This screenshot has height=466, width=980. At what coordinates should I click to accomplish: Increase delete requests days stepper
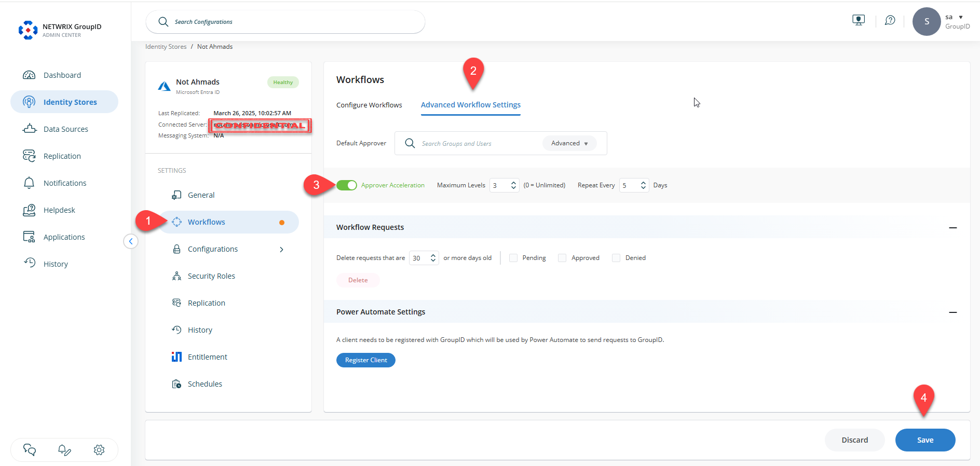point(433,255)
